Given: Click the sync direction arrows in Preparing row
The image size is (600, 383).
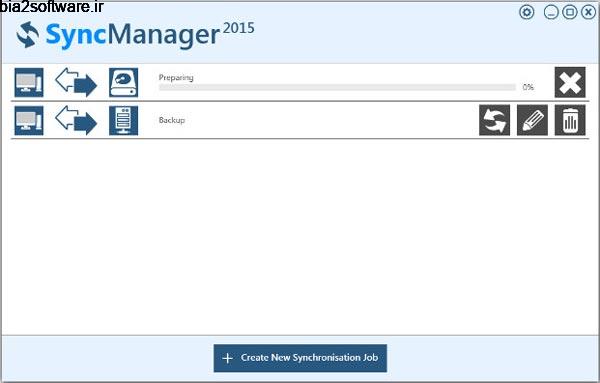Looking at the screenshot, I should pyautogui.click(x=76, y=82).
